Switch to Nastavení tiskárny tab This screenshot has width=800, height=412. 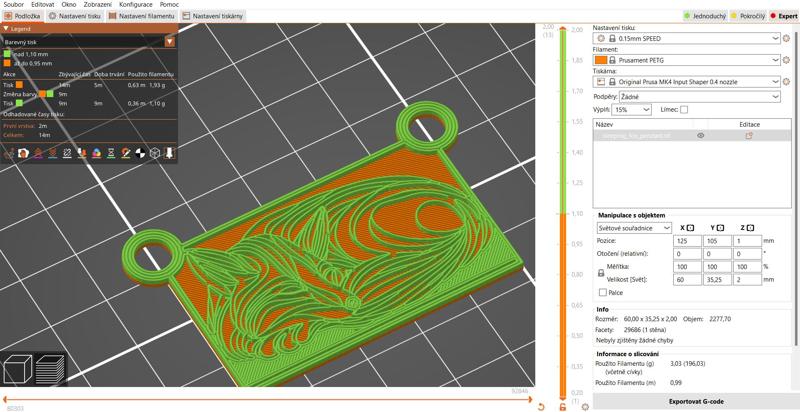[x=213, y=16]
